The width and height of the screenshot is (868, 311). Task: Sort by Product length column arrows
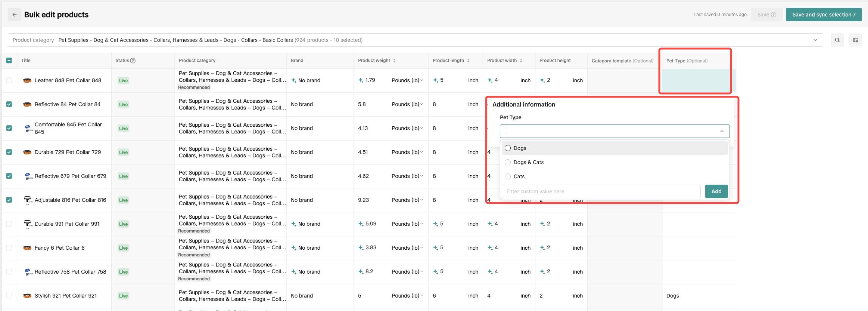tap(468, 61)
